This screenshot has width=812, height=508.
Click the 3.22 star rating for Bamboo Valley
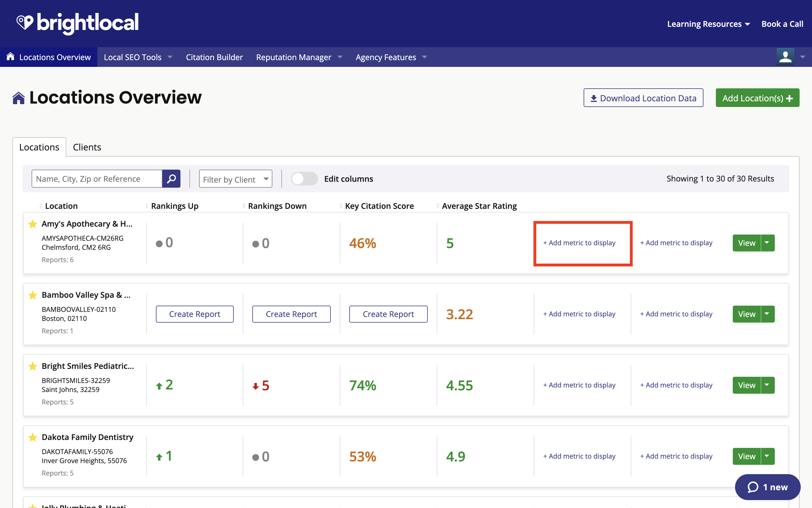[x=459, y=314]
